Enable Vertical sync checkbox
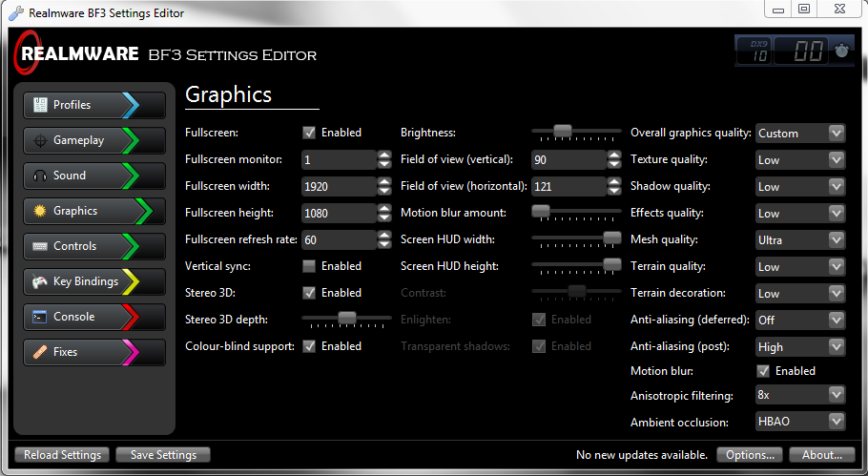The width and height of the screenshot is (868, 476). click(309, 266)
